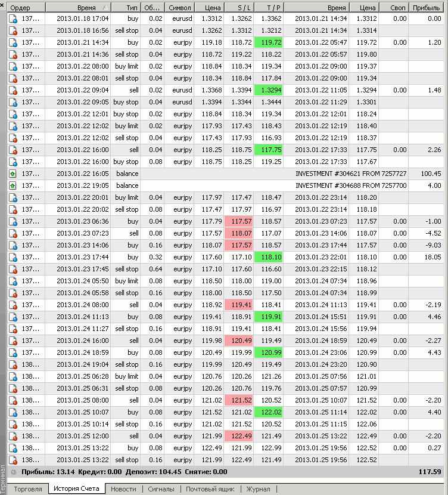The height and width of the screenshot is (495, 448).
Task: Click red stop-loss cell 118.07
Action: [239, 234]
